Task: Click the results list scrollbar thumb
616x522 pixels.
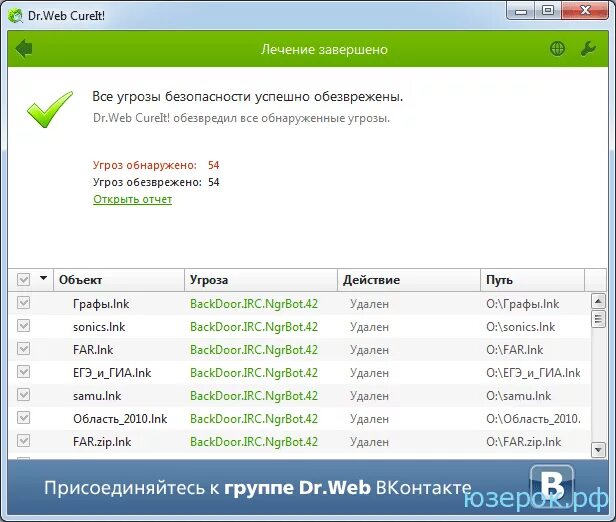Action: point(598,319)
